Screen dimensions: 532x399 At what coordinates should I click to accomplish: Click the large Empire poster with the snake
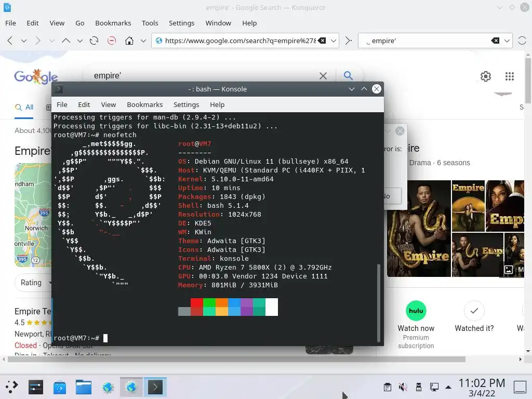pos(419,229)
